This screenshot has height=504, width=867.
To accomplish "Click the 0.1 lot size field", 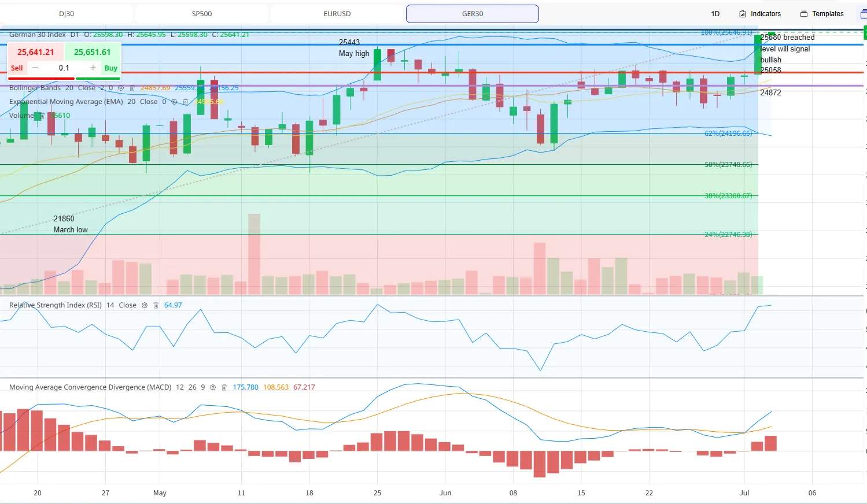I will click(64, 68).
